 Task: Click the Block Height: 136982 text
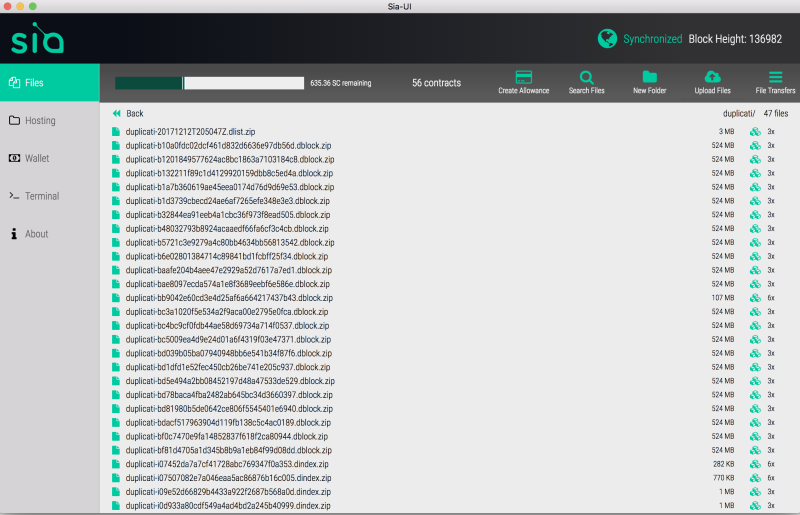(735, 39)
